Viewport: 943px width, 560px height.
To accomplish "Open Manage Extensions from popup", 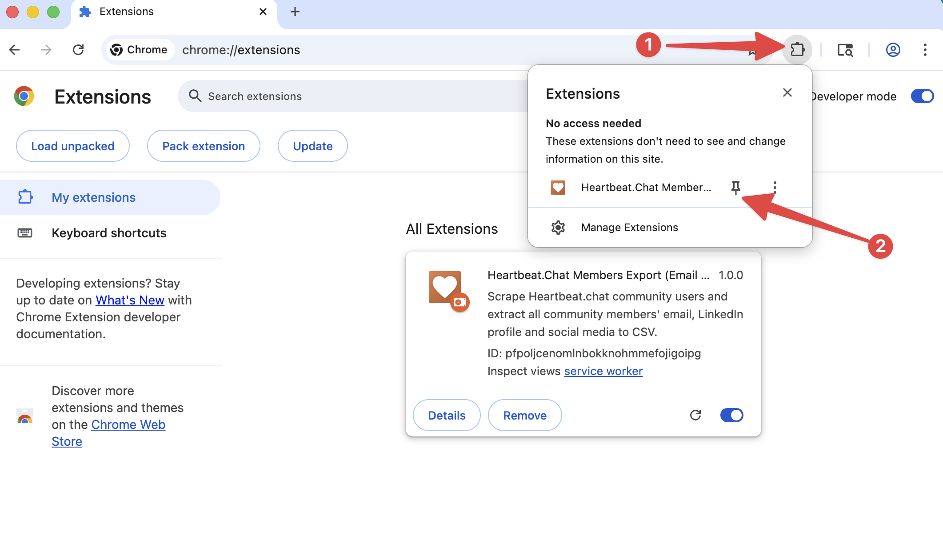I will click(670, 228).
